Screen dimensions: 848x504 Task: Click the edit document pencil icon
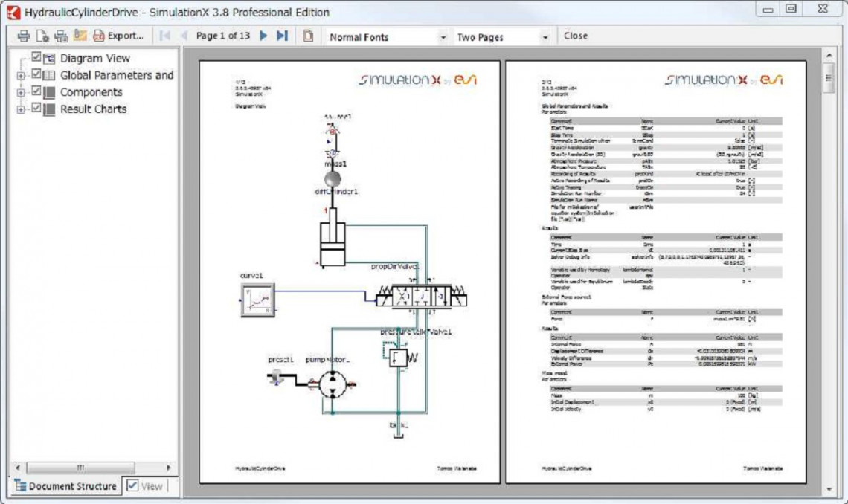click(x=80, y=36)
